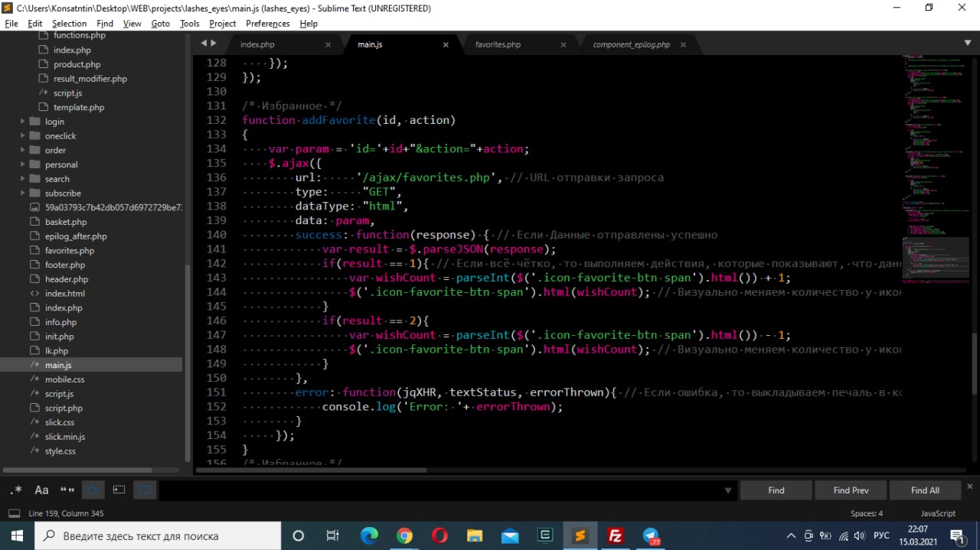The image size is (980, 550).
Task: Open footer.php in sidebar
Action: click(65, 265)
